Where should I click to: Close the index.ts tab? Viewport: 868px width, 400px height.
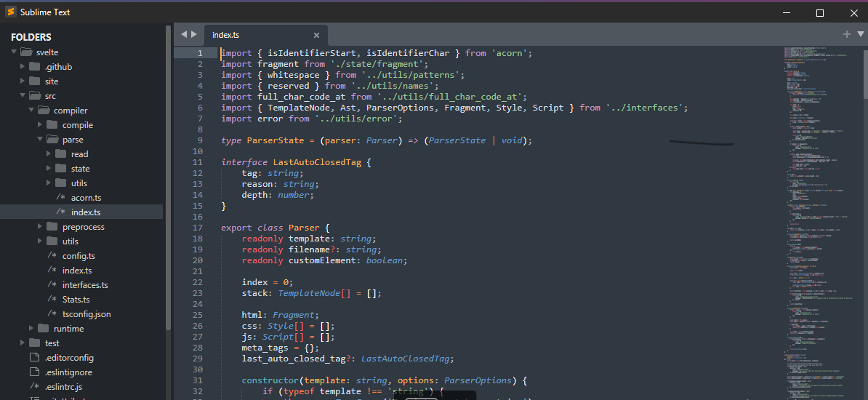coord(316,35)
